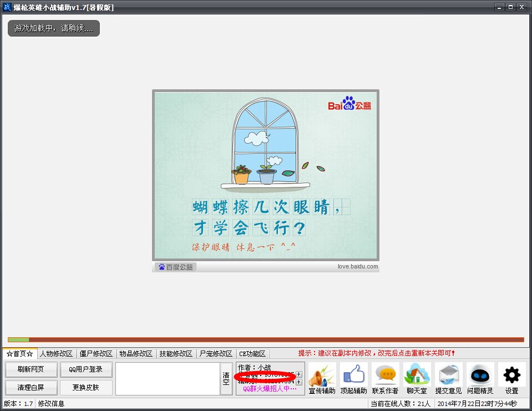Maximize the 爆枪英雄小战辅助 window
This screenshot has width=532, height=411.
pyautogui.click(x=510, y=7)
